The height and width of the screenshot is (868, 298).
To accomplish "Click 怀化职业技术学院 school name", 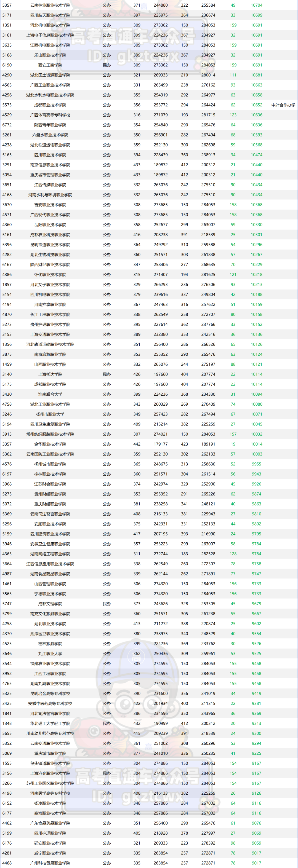I will [50, 275].
